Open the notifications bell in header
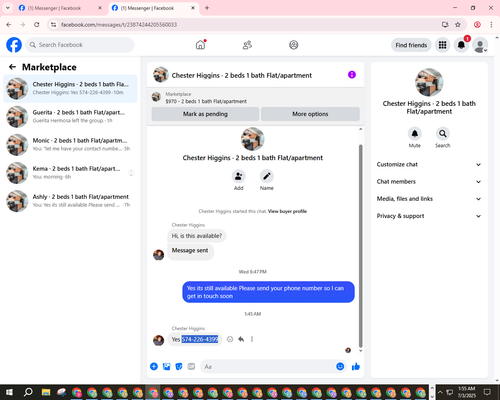Viewport: 500px width, 400px height. tap(461, 45)
